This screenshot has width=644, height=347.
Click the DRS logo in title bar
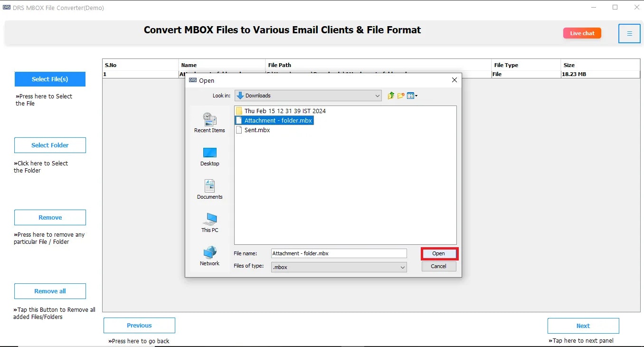click(x=7, y=8)
